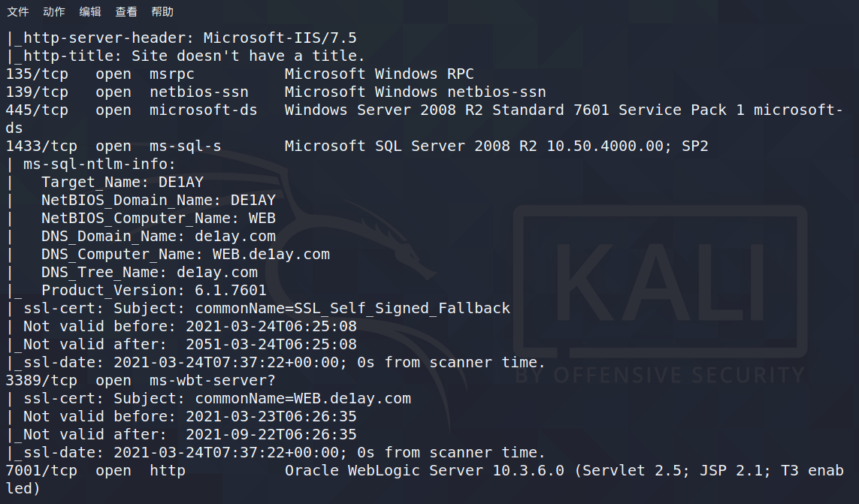Screen dimensions: 859x504
Task: Click the 139/tcp netbios-ssn line
Action: point(276,92)
